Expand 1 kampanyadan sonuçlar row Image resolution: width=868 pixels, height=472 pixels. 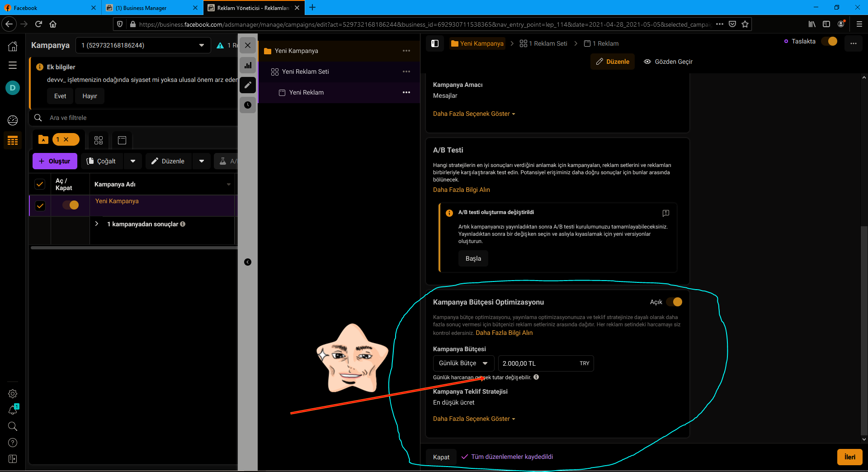(97, 224)
